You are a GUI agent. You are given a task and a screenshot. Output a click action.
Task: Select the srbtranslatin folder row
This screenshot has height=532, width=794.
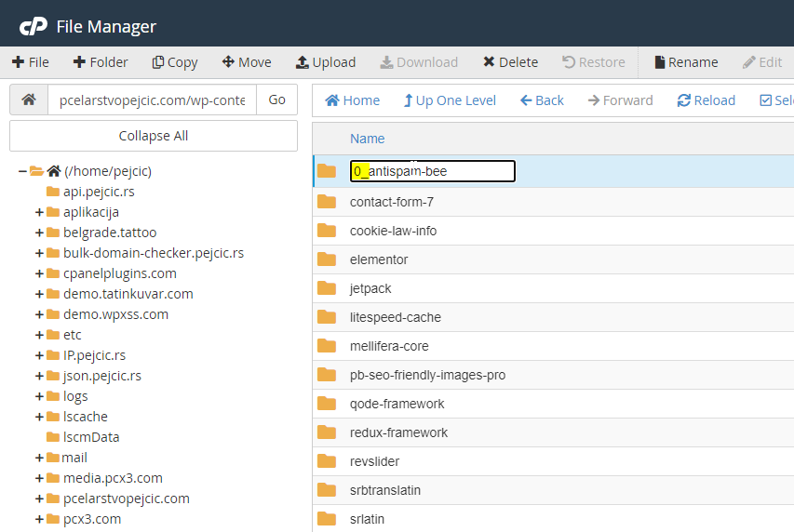pyautogui.click(x=553, y=490)
